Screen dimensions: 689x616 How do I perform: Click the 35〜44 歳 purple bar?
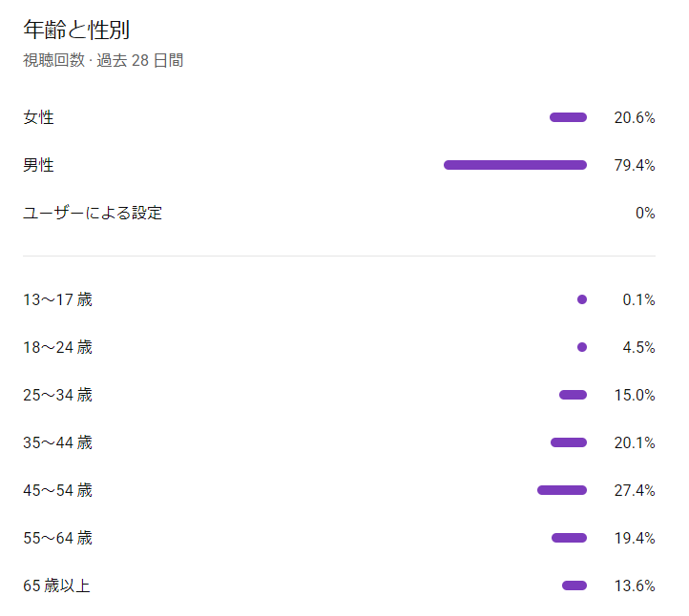point(569,442)
